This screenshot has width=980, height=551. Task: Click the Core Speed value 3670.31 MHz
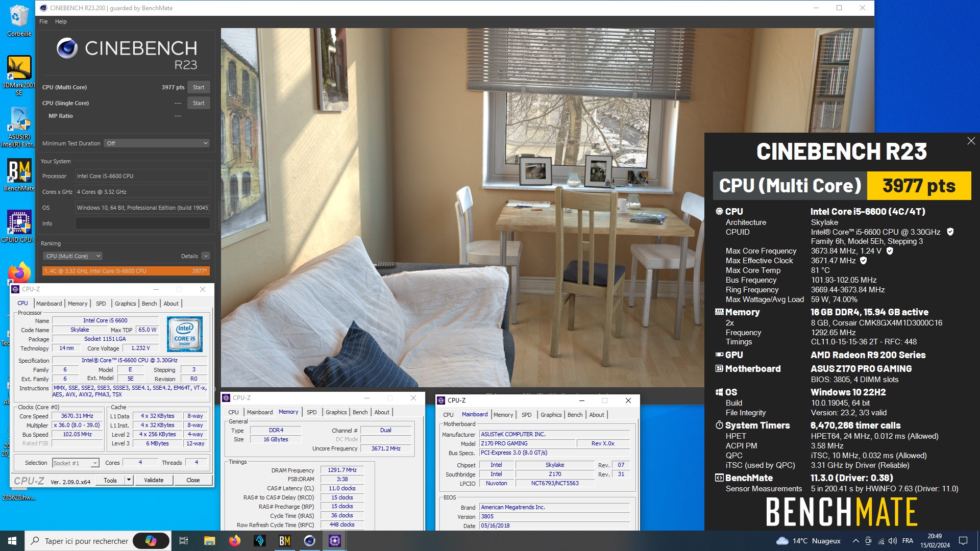77,416
